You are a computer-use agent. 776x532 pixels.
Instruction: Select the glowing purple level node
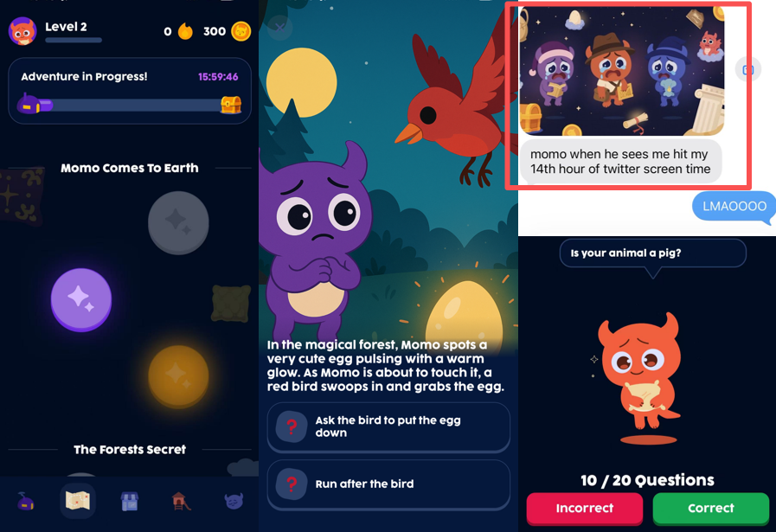coord(81,300)
